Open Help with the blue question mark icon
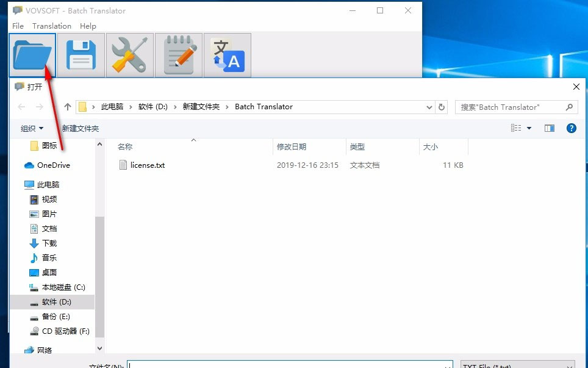 click(x=571, y=128)
